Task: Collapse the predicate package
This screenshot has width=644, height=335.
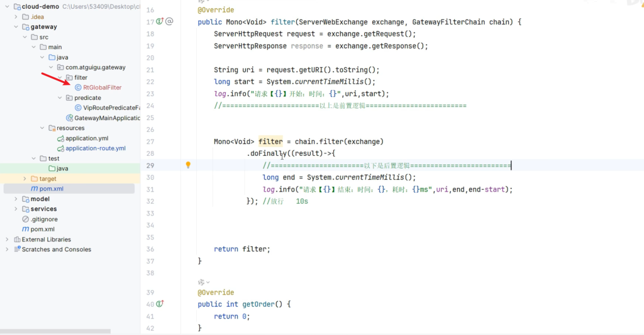Action: click(x=60, y=98)
